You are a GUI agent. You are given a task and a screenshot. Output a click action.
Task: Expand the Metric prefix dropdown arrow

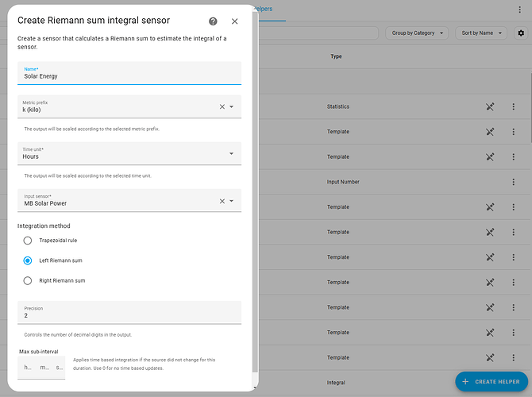tap(231, 106)
